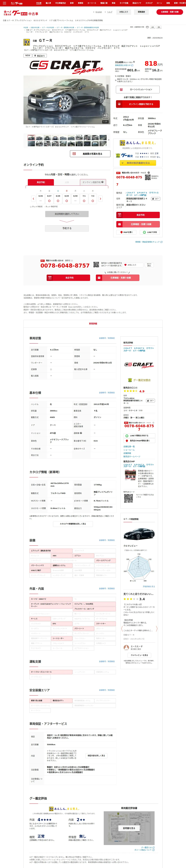Open お気に入り favorites in the header

click(x=124, y=12)
